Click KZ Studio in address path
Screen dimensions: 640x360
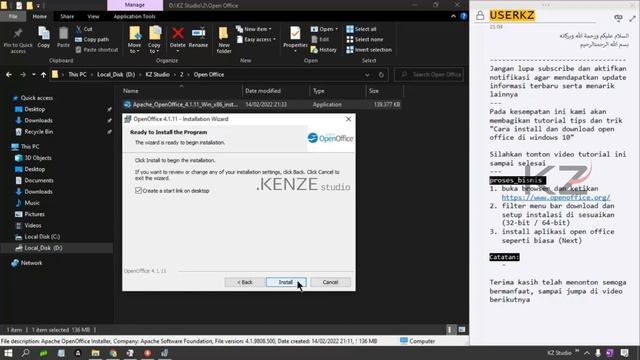157,75
